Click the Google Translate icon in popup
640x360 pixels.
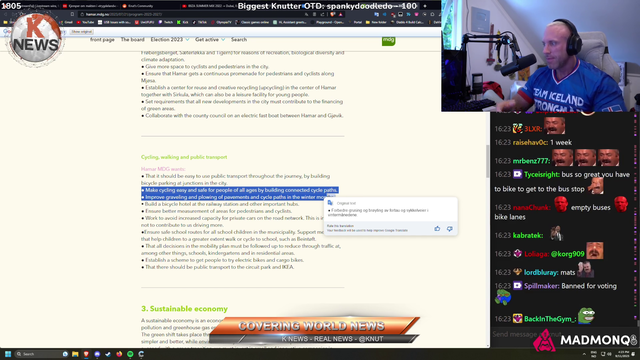pos(330,203)
